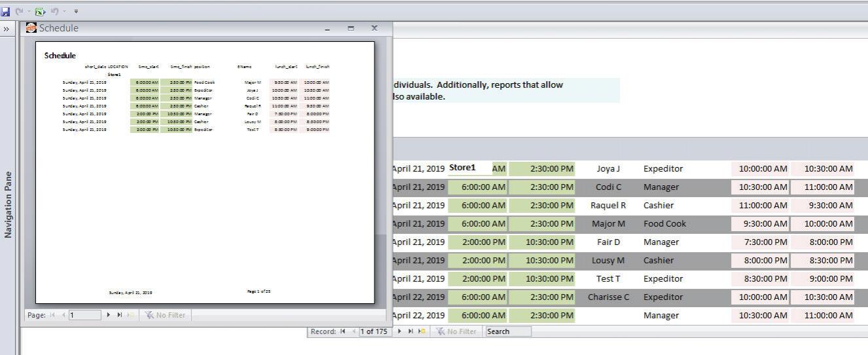Click the 9:30:00 AM lunch start for Major M
Screen dimensions: 868x355
[x=761, y=223]
